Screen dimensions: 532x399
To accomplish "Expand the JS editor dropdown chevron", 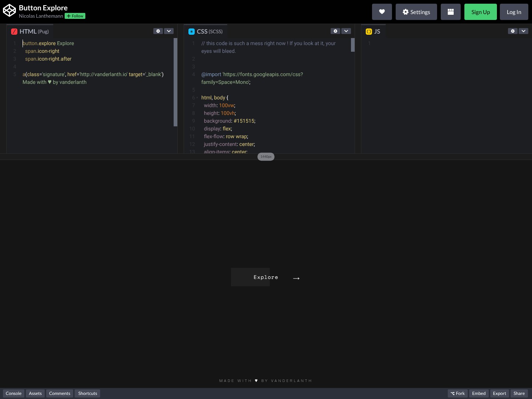I will [x=524, y=31].
